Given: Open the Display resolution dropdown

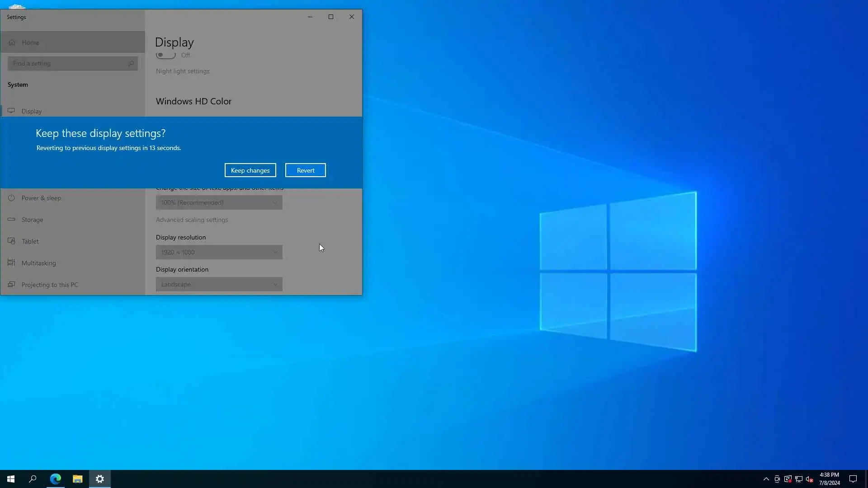Looking at the screenshot, I should pyautogui.click(x=219, y=252).
